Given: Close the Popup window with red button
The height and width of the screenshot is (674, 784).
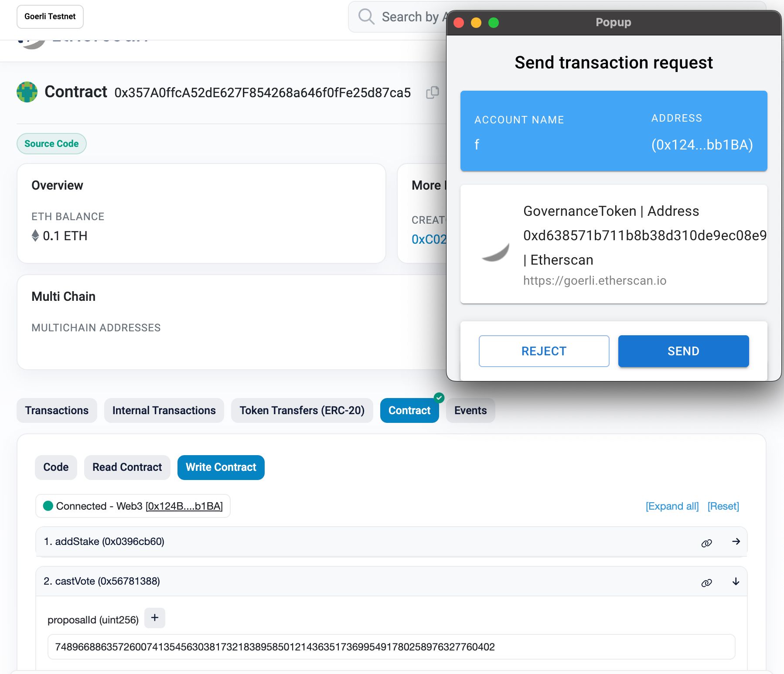Looking at the screenshot, I should tap(459, 23).
